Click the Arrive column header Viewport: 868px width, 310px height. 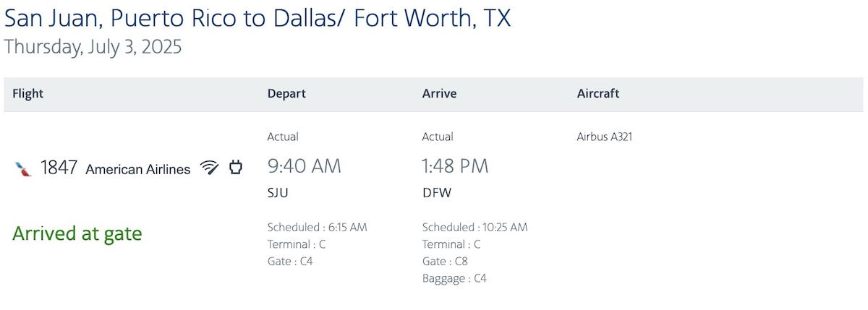[x=439, y=93]
